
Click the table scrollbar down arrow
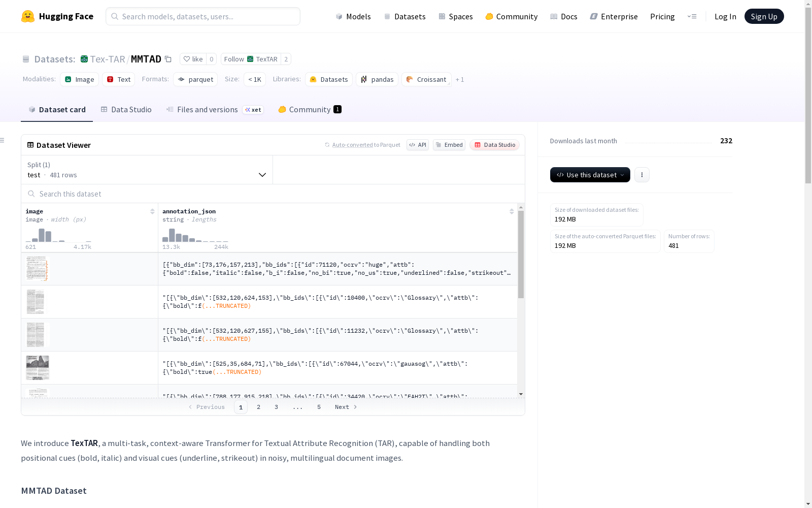[521, 394]
